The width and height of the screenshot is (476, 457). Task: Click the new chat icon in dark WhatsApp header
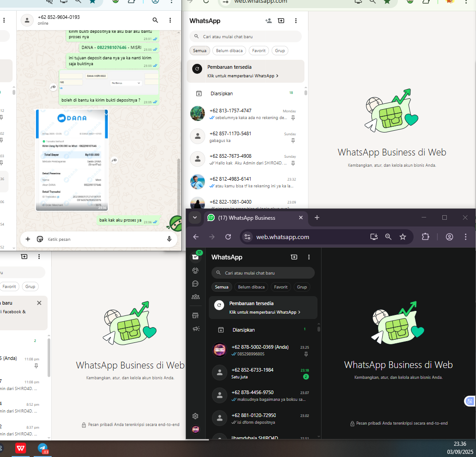(x=294, y=257)
